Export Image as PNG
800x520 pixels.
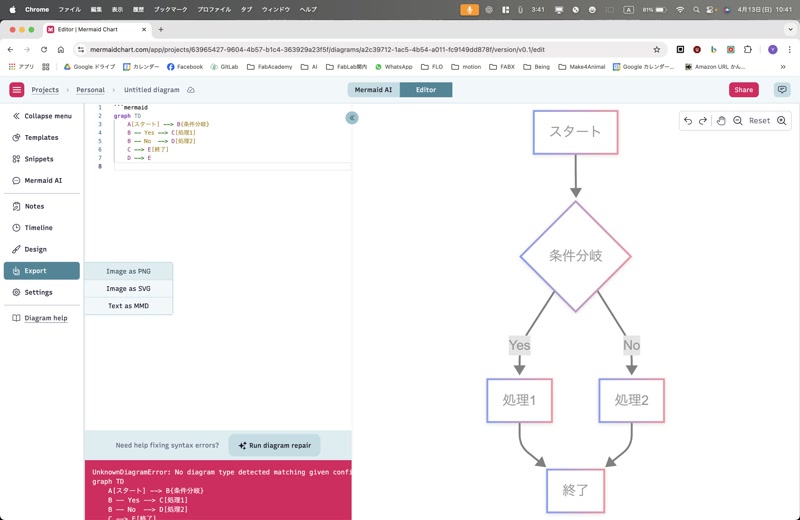(129, 271)
